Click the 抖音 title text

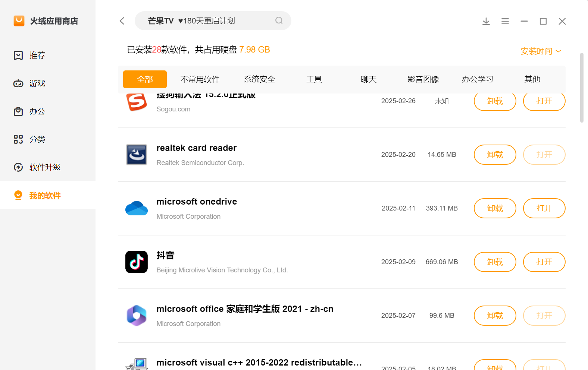(165, 255)
